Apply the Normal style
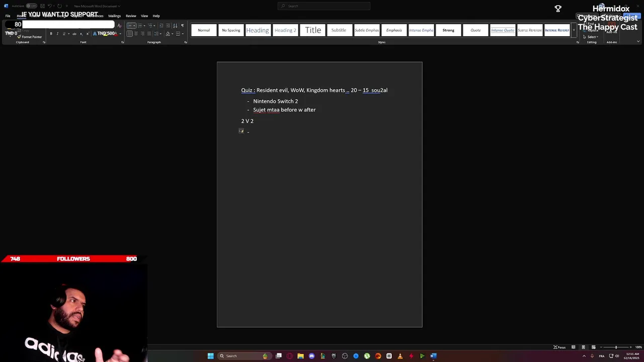This screenshot has height=362, width=644. (204, 30)
